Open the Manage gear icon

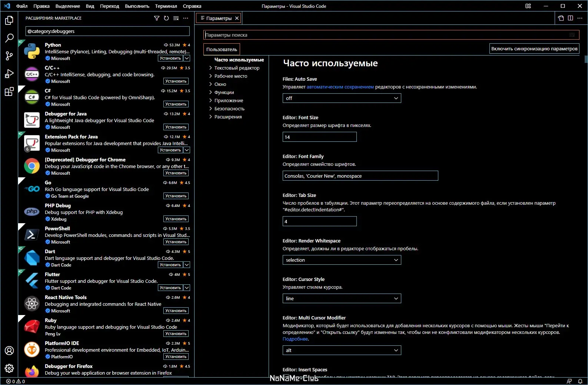coord(9,368)
